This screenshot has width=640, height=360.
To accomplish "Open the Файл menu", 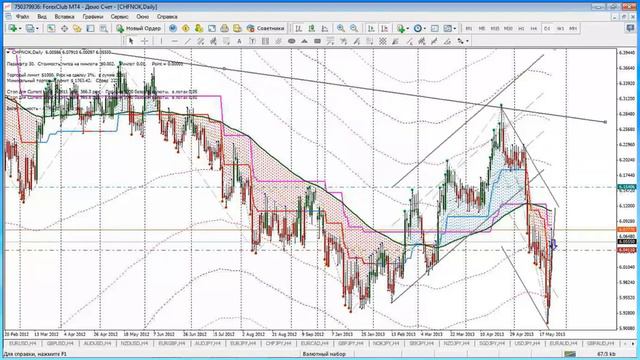I will pyautogui.click(x=22, y=17).
